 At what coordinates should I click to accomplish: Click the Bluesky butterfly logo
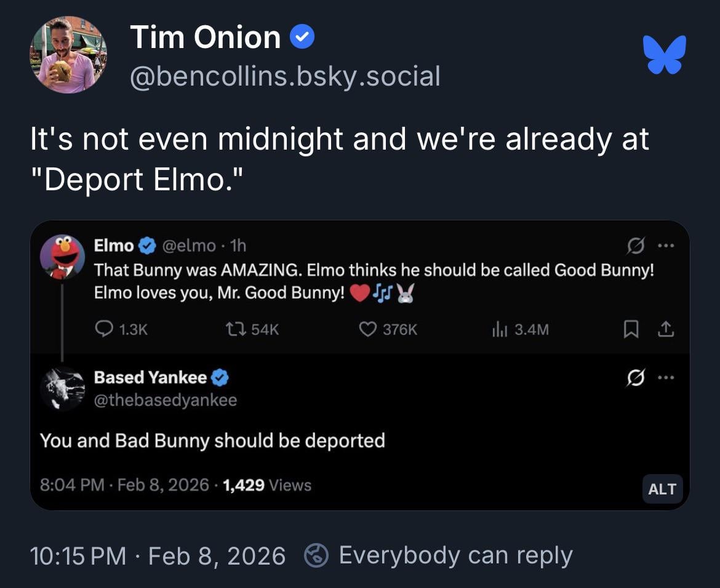pos(664,54)
